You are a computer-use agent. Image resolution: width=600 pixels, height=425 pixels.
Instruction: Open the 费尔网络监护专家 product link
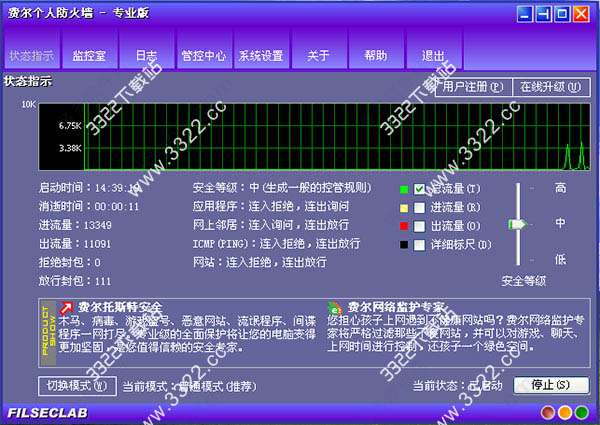396,307
